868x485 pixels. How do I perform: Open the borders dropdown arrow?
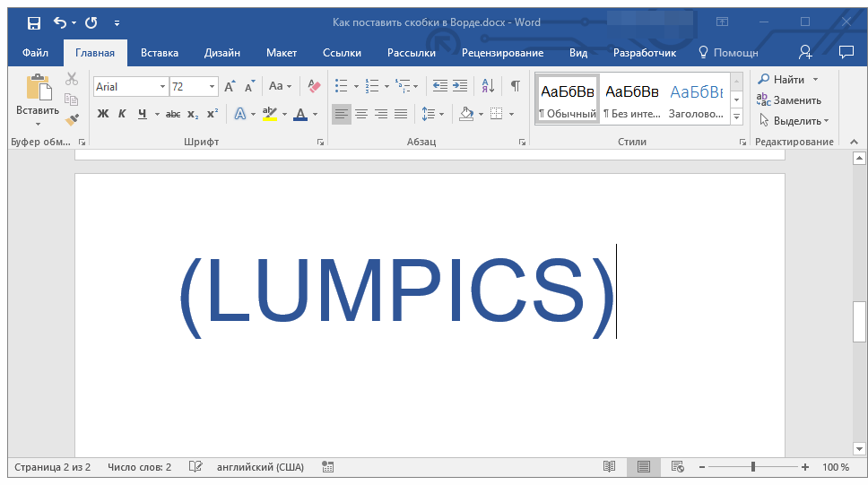pyautogui.click(x=511, y=115)
